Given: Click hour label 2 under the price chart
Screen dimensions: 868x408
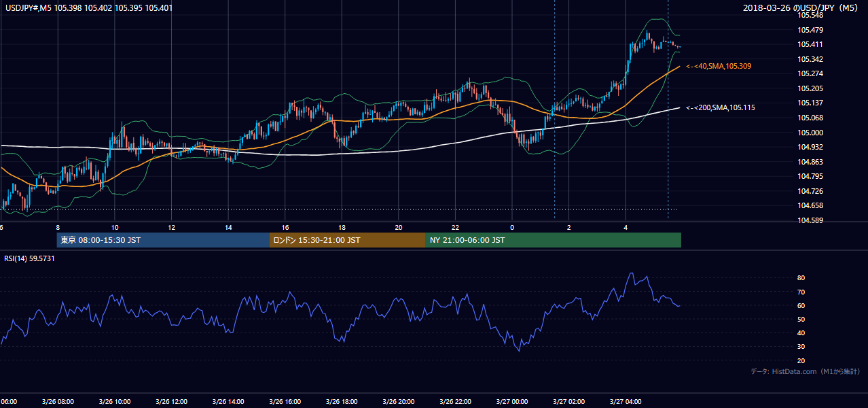Looking at the screenshot, I should click(x=568, y=227).
